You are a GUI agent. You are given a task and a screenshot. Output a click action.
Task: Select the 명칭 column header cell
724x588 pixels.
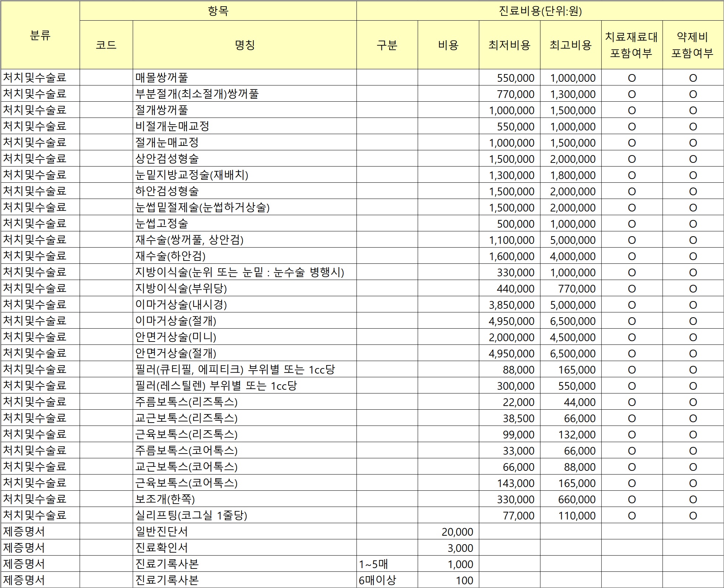pyautogui.click(x=245, y=45)
